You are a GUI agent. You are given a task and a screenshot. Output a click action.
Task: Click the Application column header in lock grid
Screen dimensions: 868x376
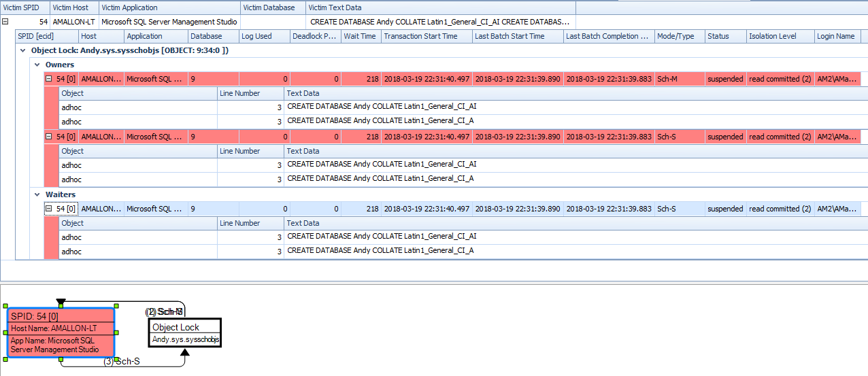click(156, 36)
